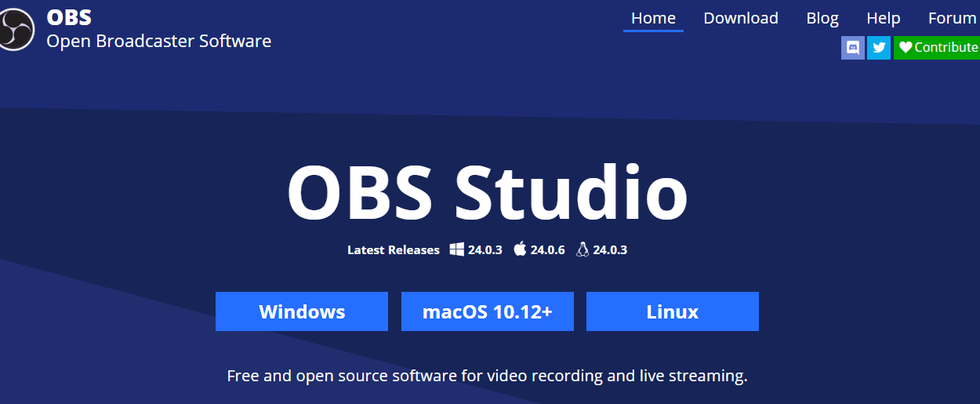
Task: Open the Forum menu item
Action: coord(952,18)
